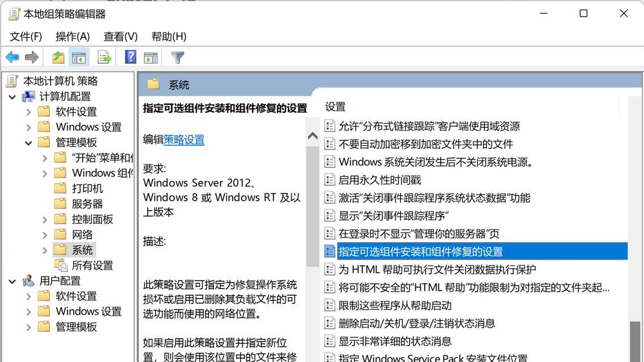
Task: Expand the Windows 组件 tree node
Action: (45, 174)
